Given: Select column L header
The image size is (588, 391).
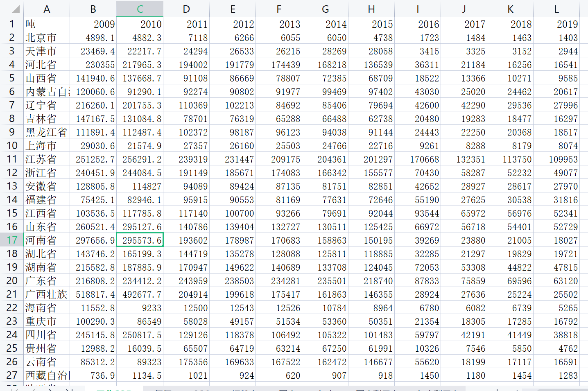Looking at the screenshot, I should pyautogui.click(x=556, y=9).
